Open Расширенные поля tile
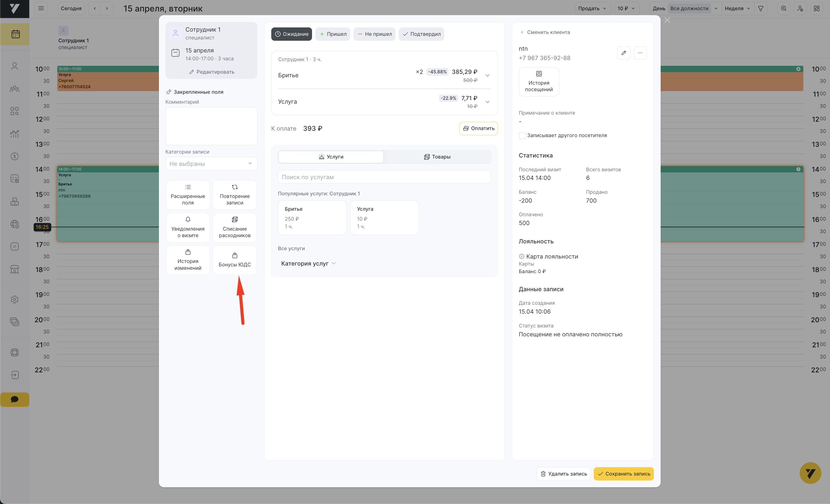The height and width of the screenshot is (504, 830). coord(188,195)
